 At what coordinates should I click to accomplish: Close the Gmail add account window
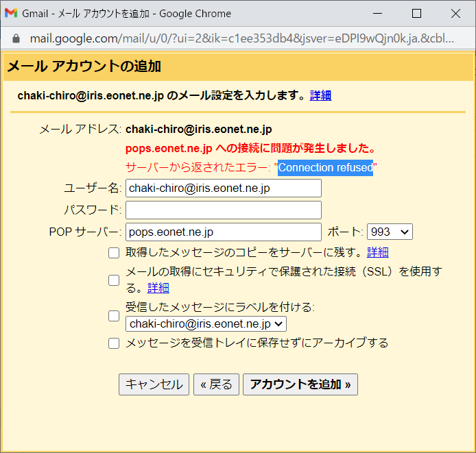[455, 13]
